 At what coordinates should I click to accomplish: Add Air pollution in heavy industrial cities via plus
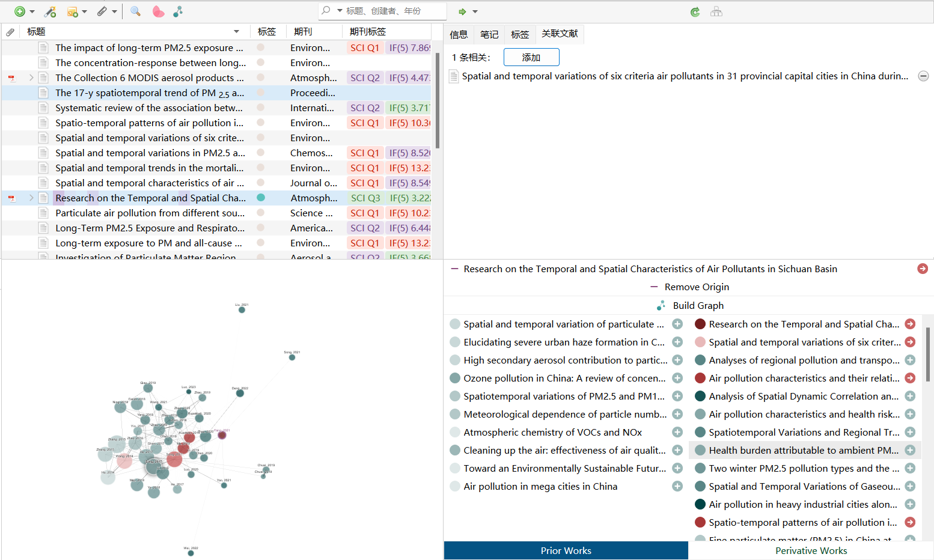[910, 504]
